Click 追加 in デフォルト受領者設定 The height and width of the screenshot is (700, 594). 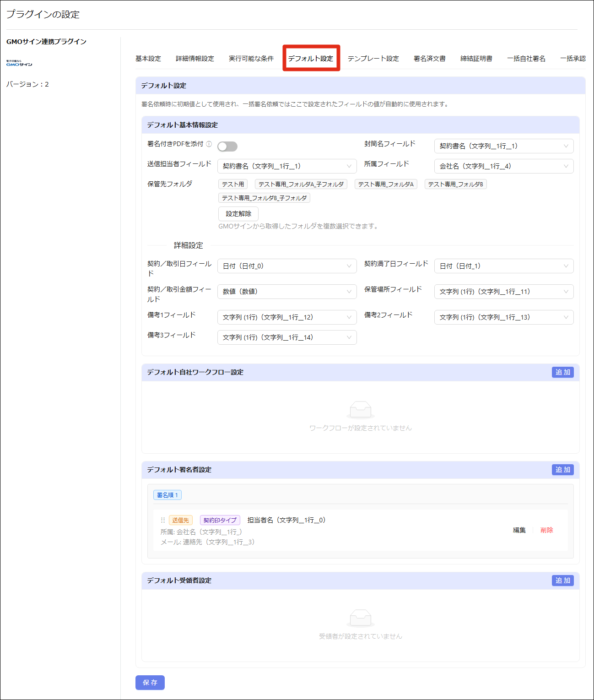[563, 581]
